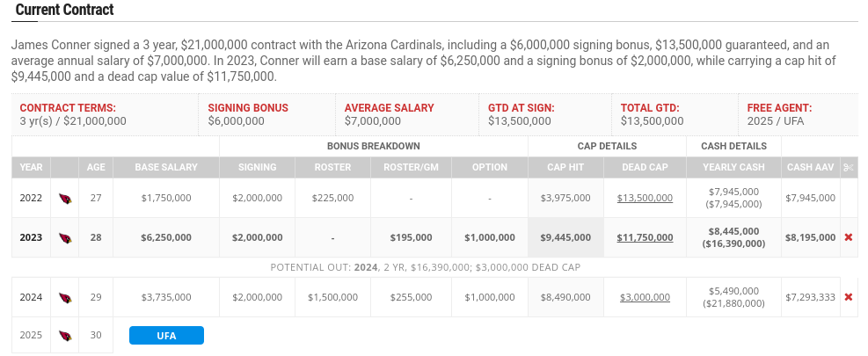Select the Current Contract heading tab
The height and width of the screenshot is (356, 868).
(x=65, y=10)
